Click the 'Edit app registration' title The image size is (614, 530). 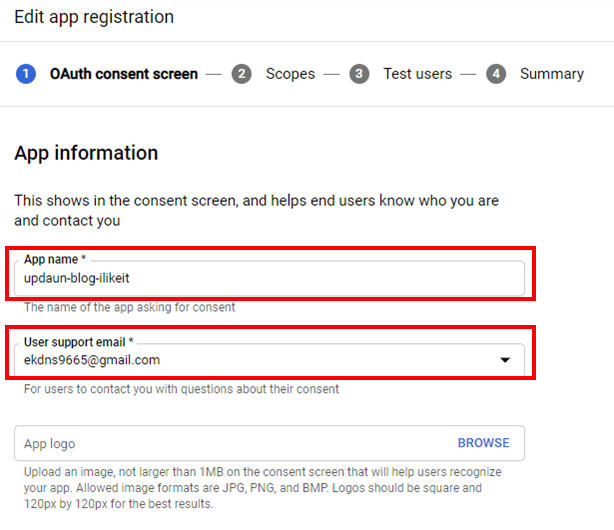[x=94, y=17]
